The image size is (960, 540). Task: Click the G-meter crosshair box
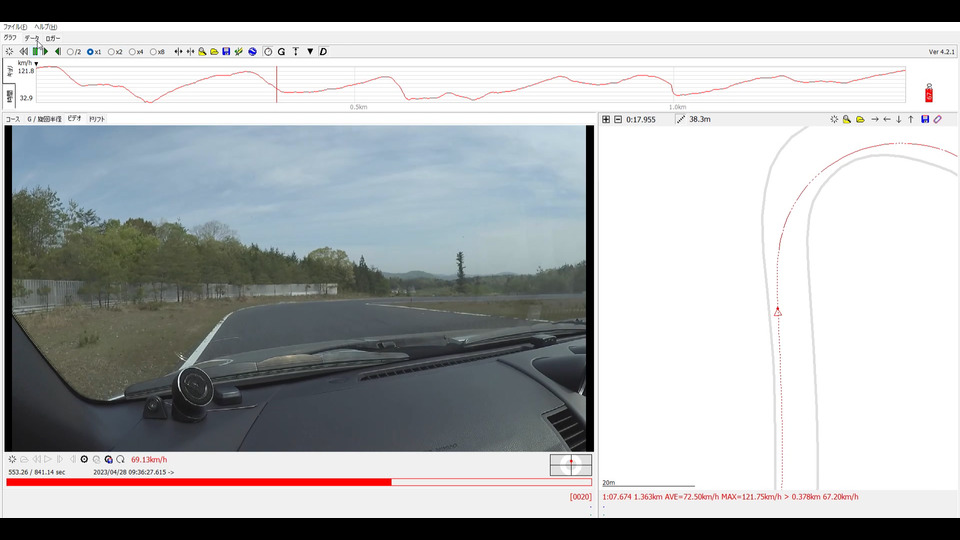(x=571, y=465)
